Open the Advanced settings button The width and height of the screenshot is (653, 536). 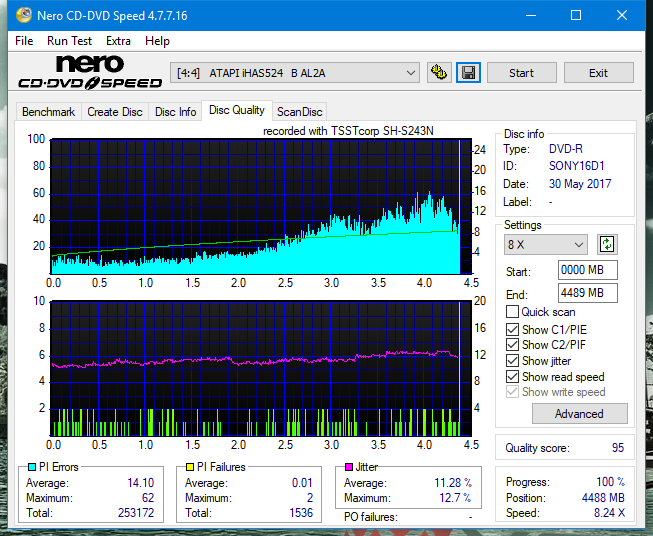579,414
